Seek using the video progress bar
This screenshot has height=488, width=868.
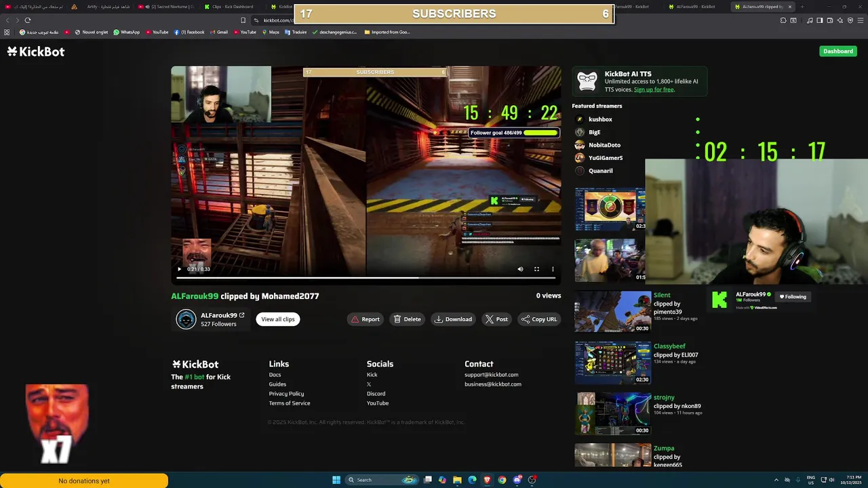[x=366, y=277]
